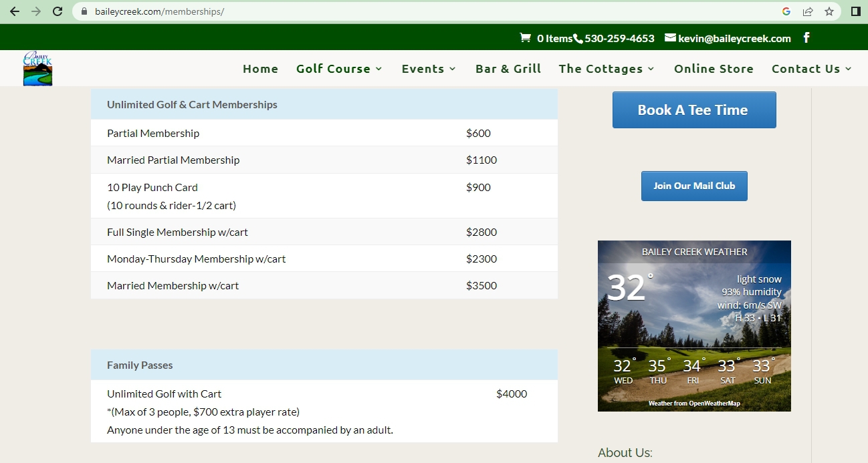Click the browser forward arrow
This screenshot has width=868, height=463.
coord(36,11)
